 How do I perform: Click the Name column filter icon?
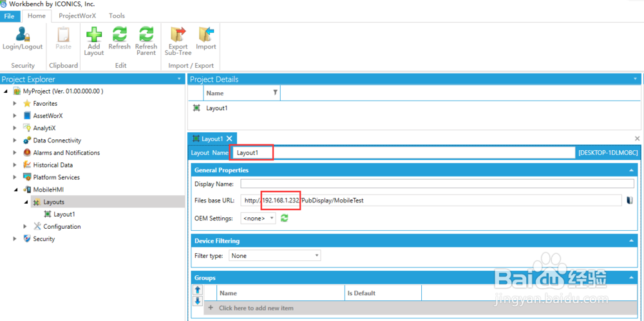[275, 93]
